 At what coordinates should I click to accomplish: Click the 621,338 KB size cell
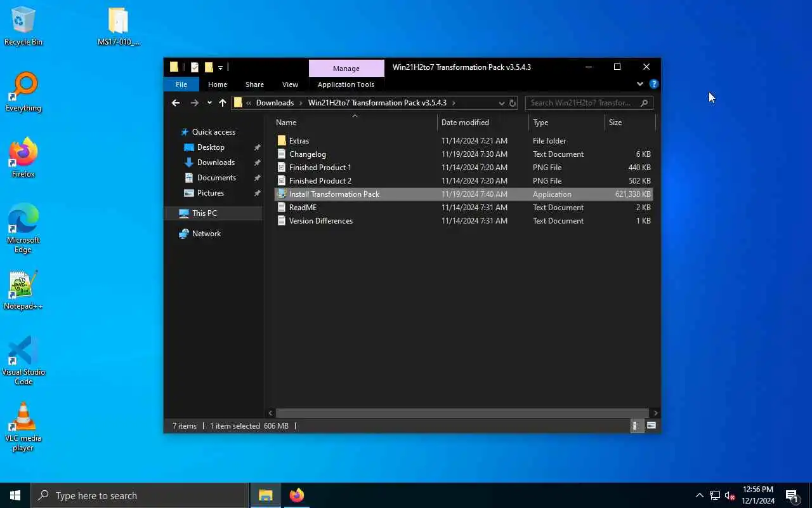tap(632, 194)
